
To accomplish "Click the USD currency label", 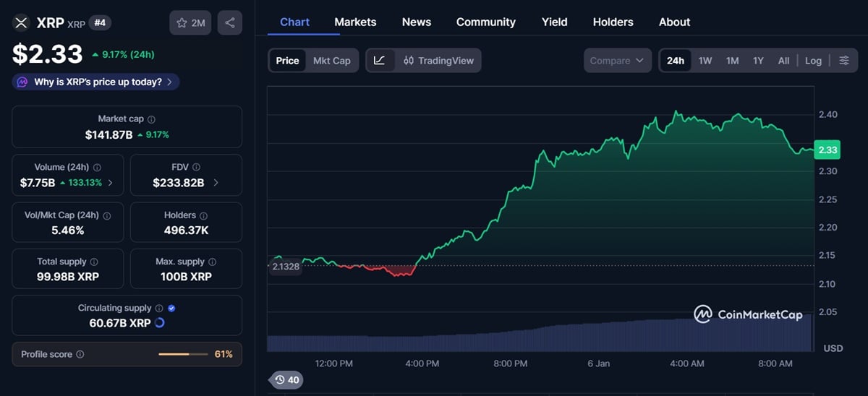I will (833, 348).
